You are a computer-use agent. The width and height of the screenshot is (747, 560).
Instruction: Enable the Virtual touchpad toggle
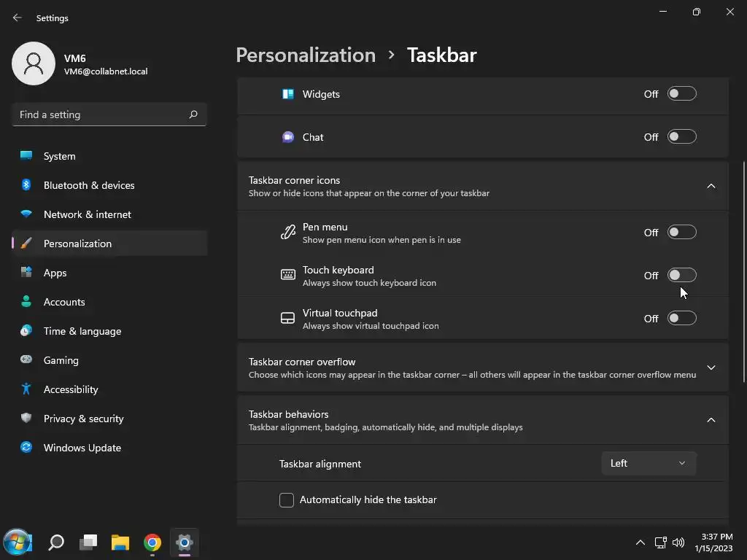682,318
